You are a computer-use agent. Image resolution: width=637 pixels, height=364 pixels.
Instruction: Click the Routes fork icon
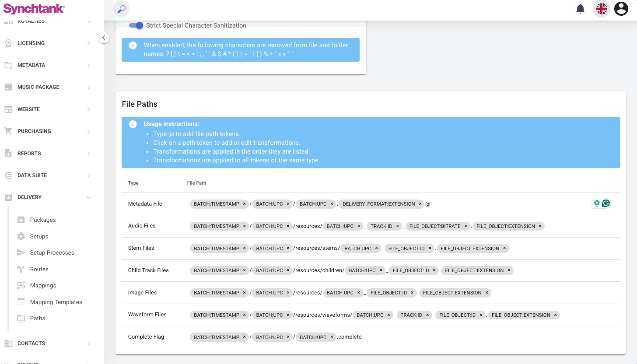click(x=21, y=269)
